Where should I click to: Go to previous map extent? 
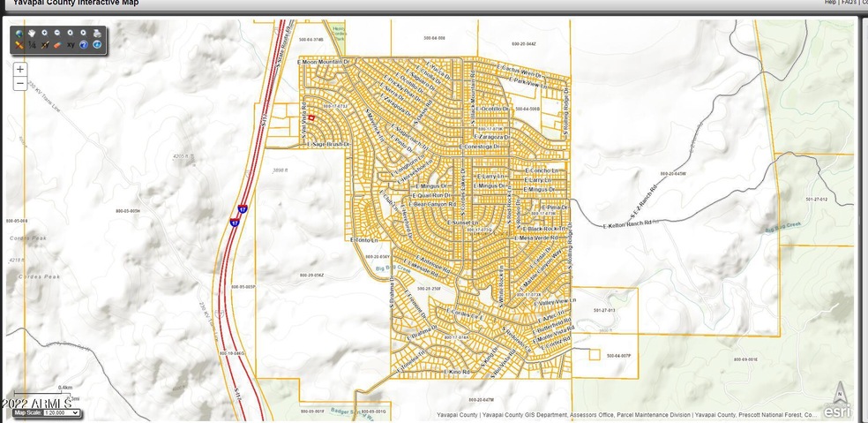[x=71, y=33]
